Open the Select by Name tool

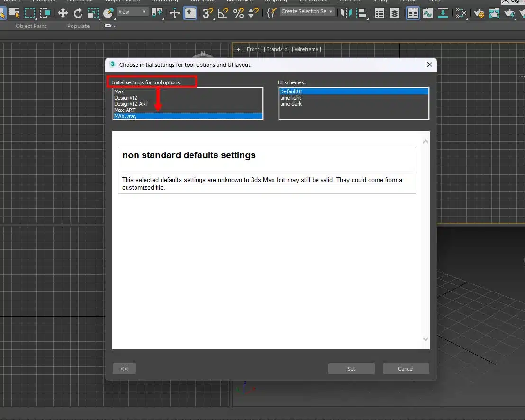click(x=14, y=13)
